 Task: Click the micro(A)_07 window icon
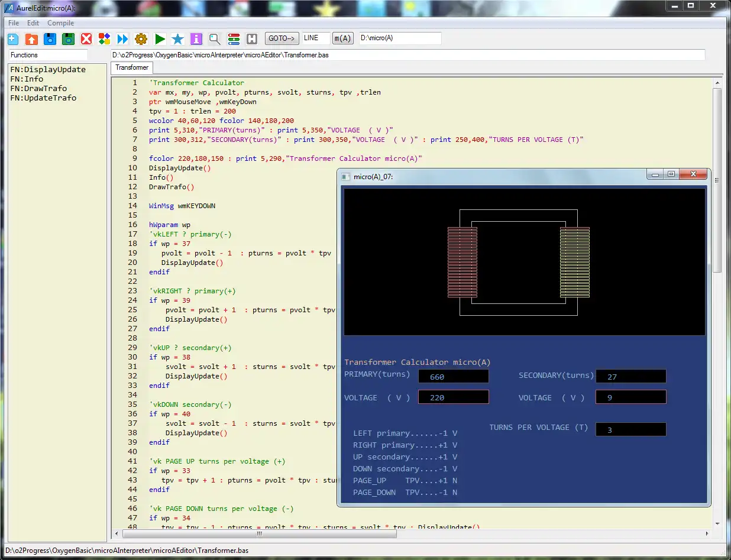[346, 176]
